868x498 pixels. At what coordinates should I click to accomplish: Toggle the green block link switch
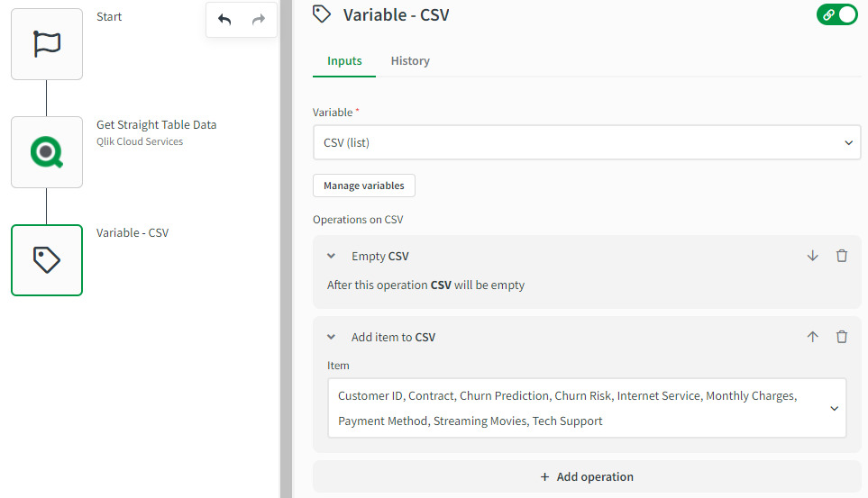coord(837,14)
